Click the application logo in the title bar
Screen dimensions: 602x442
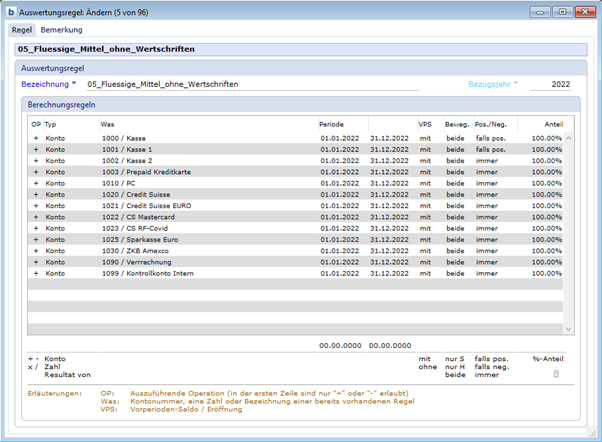click(11, 11)
